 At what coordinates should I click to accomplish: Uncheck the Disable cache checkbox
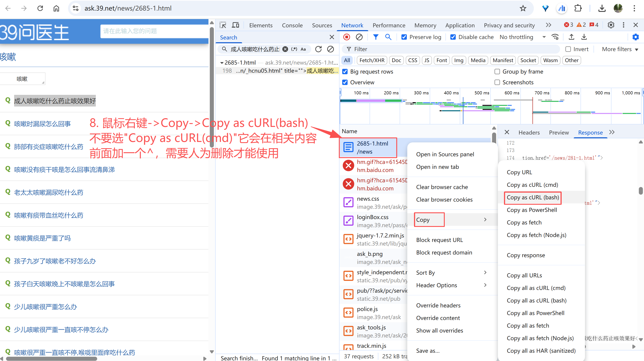coord(453,37)
